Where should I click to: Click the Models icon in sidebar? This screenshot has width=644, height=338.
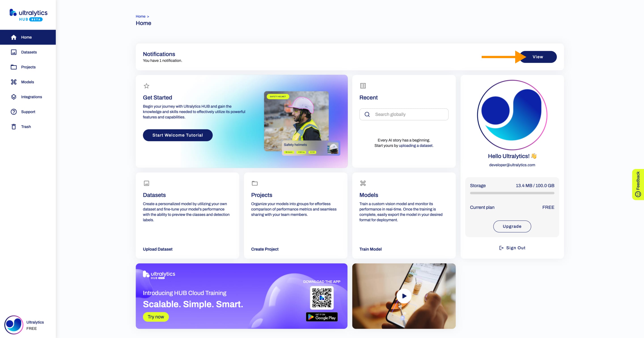pos(13,82)
